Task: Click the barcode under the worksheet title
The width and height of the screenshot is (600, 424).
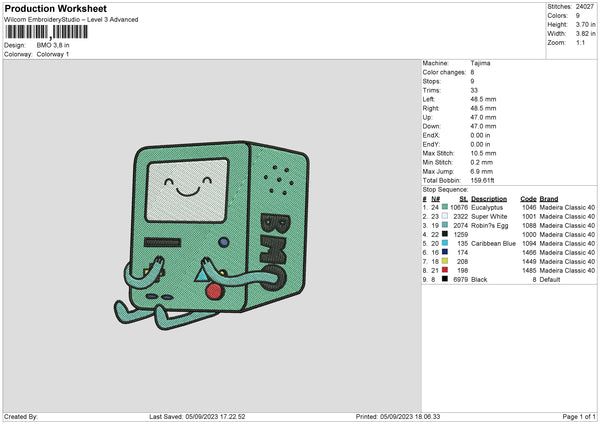Action: pos(47,32)
